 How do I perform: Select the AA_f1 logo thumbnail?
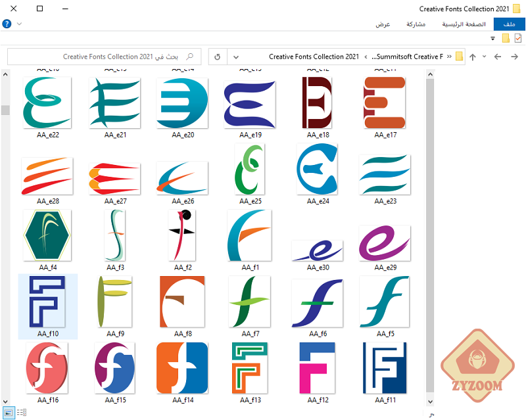tap(250, 235)
